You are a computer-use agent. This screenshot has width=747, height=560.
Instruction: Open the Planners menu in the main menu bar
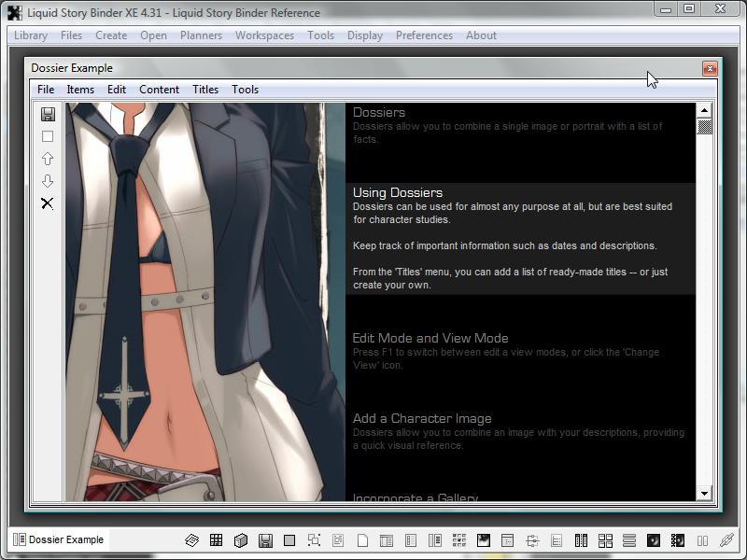(201, 35)
